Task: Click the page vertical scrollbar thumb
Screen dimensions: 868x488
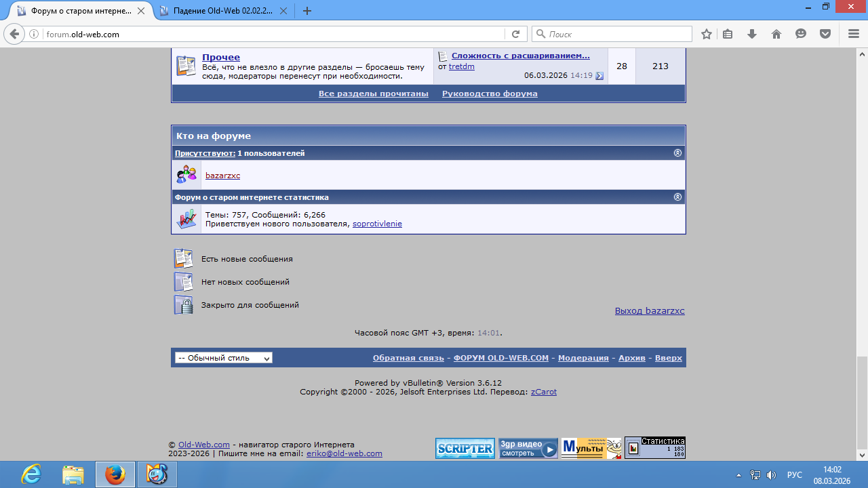Action: pyautogui.click(x=862, y=400)
